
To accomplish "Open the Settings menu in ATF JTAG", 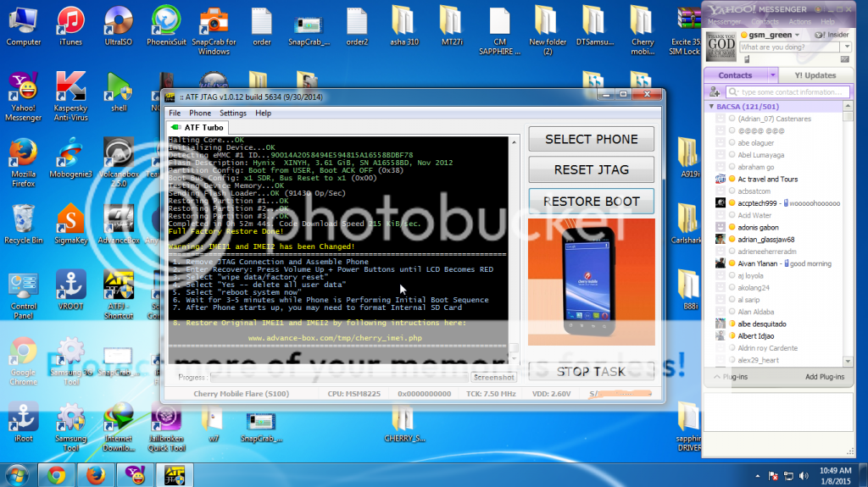I will click(233, 113).
